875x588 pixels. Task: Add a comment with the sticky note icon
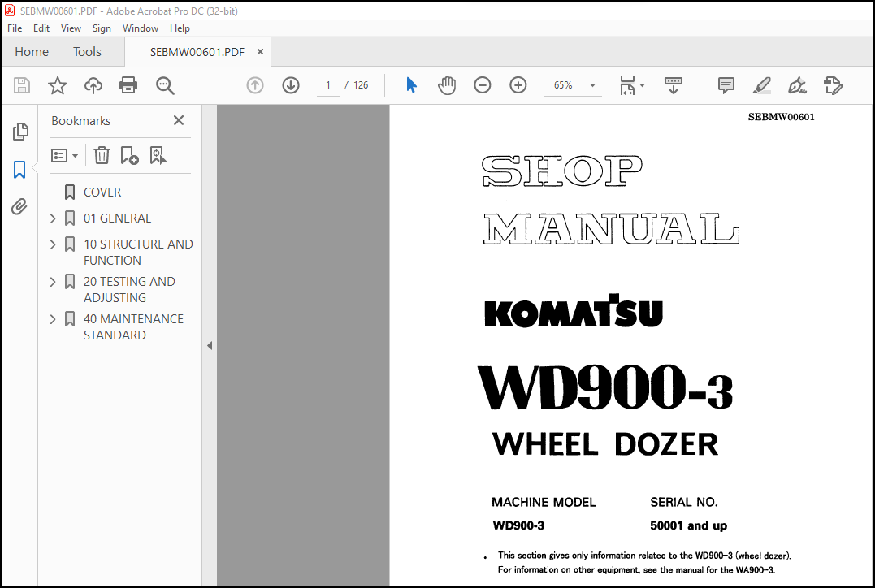click(726, 85)
